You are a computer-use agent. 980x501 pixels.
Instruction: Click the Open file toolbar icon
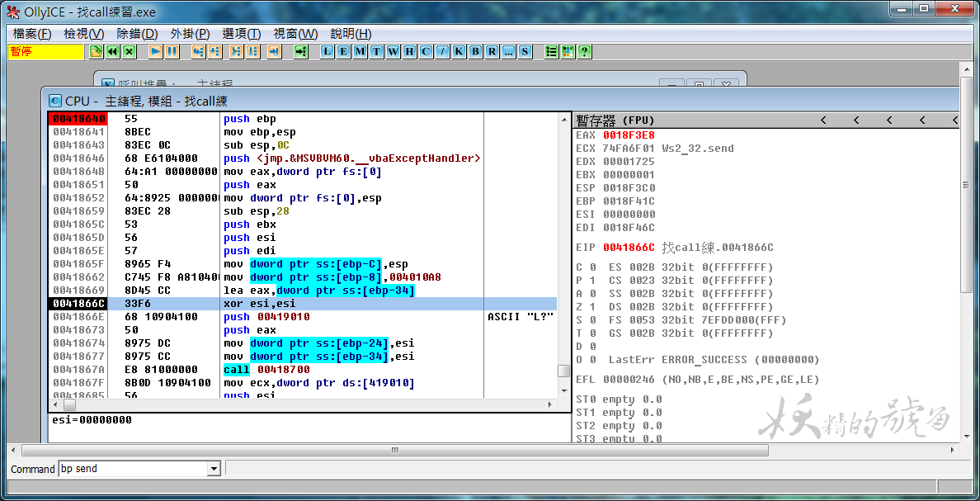pos(97,51)
